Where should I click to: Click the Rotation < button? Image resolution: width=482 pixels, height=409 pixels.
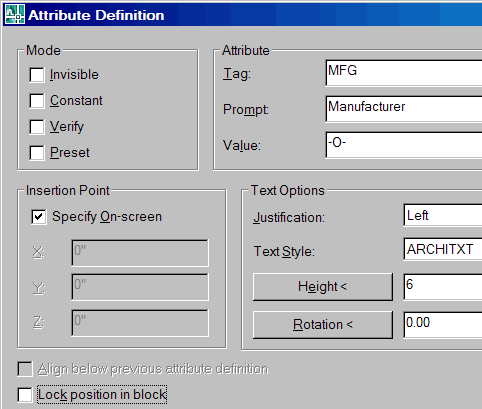coord(323,325)
